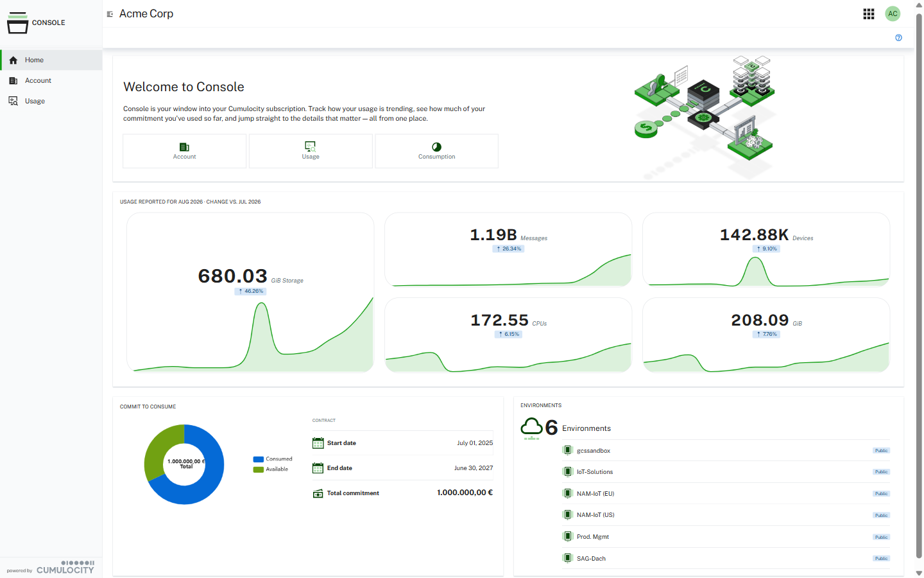
Task: Click the NAM-IoT (EU) device icon
Action: pyautogui.click(x=567, y=493)
